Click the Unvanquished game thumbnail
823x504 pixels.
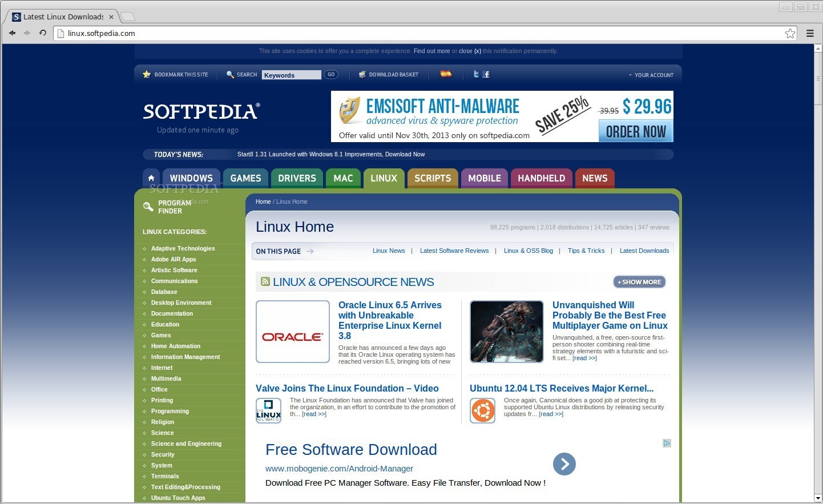pyautogui.click(x=506, y=332)
